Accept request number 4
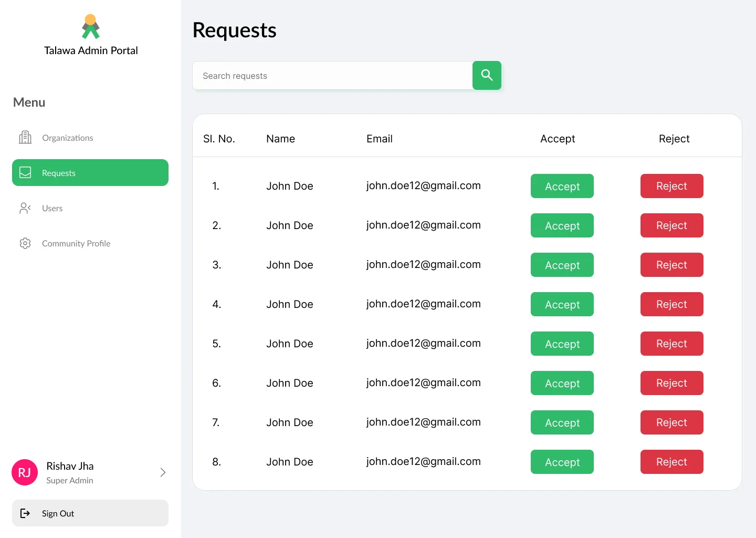Screen dimensions: 756x538 562,304
